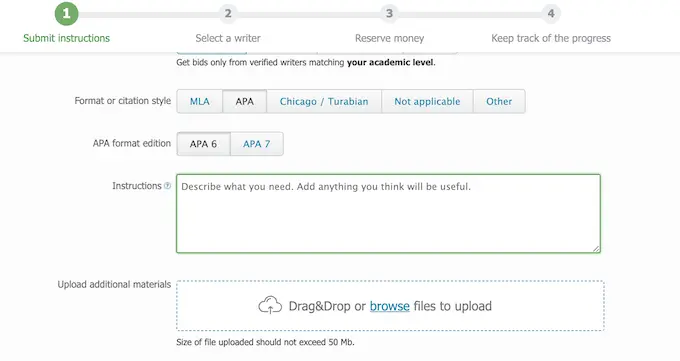Go to Reserve money step
The height and width of the screenshot is (361, 680).
coord(389,38)
